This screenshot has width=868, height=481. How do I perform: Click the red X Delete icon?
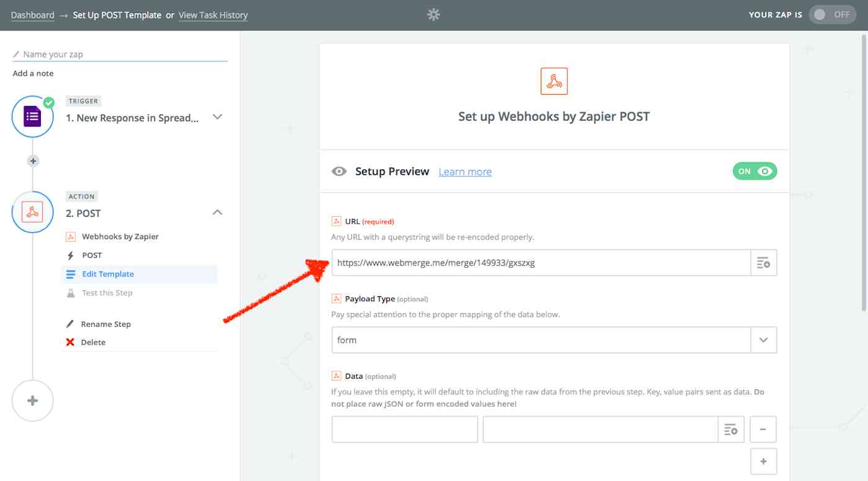[70, 342]
